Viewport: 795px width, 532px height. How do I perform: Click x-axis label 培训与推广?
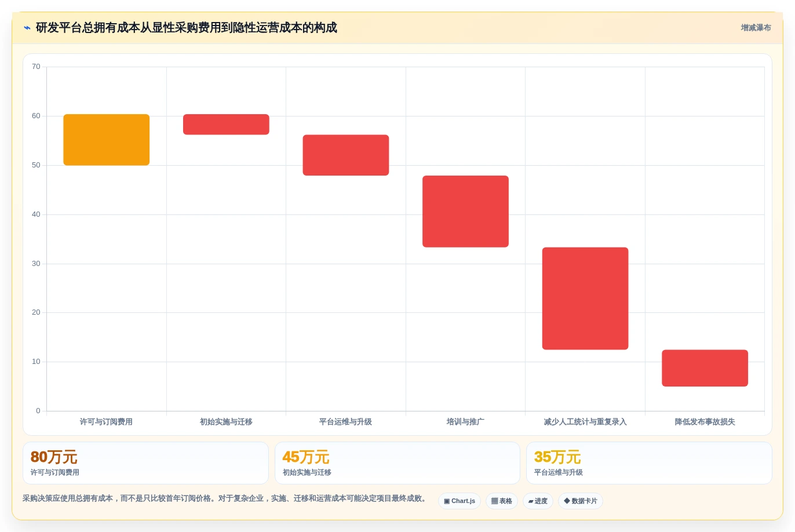[465, 422]
